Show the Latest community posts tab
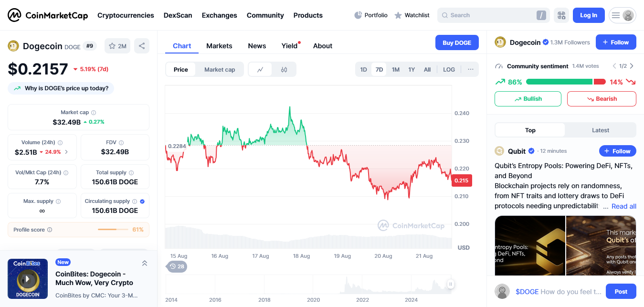This screenshot has height=307, width=644. point(601,130)
